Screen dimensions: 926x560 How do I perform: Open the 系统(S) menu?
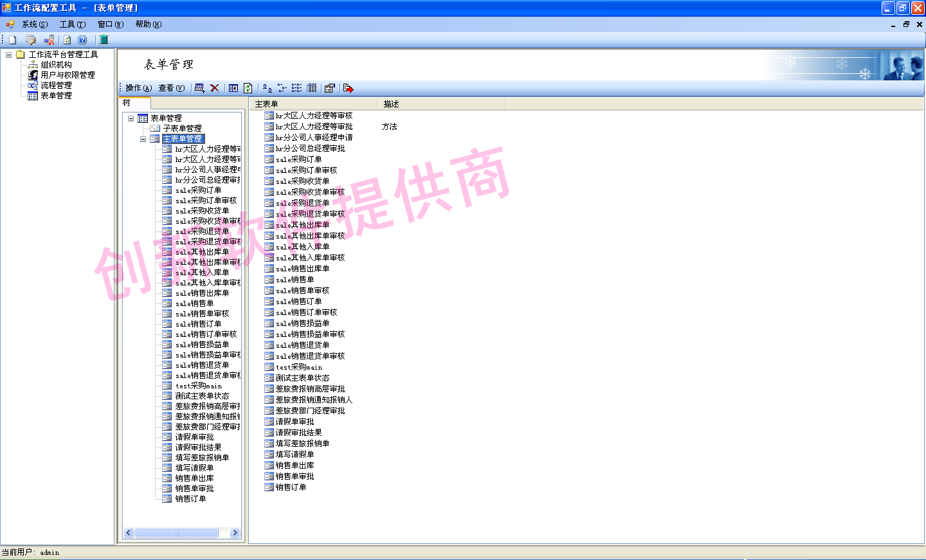[34, 24]
